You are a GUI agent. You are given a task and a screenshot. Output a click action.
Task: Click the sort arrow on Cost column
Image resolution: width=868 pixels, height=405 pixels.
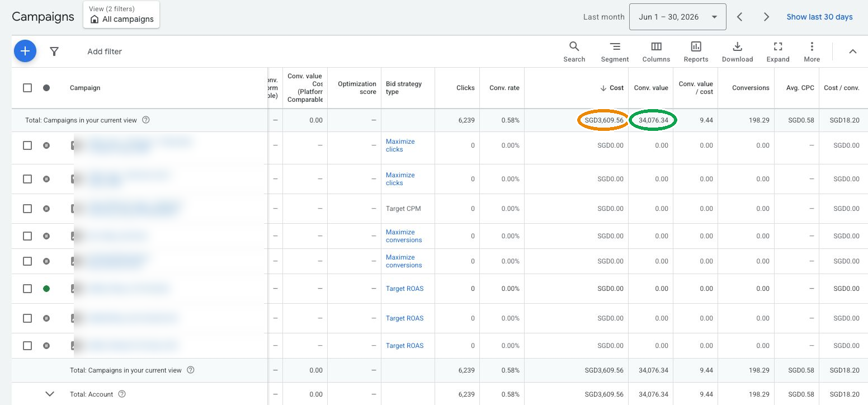point(603,88)
